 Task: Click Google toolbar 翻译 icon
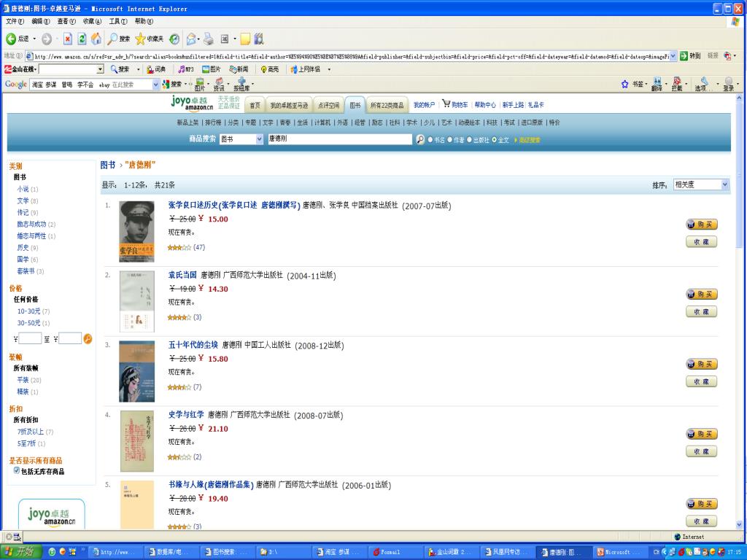coord(657,84)
